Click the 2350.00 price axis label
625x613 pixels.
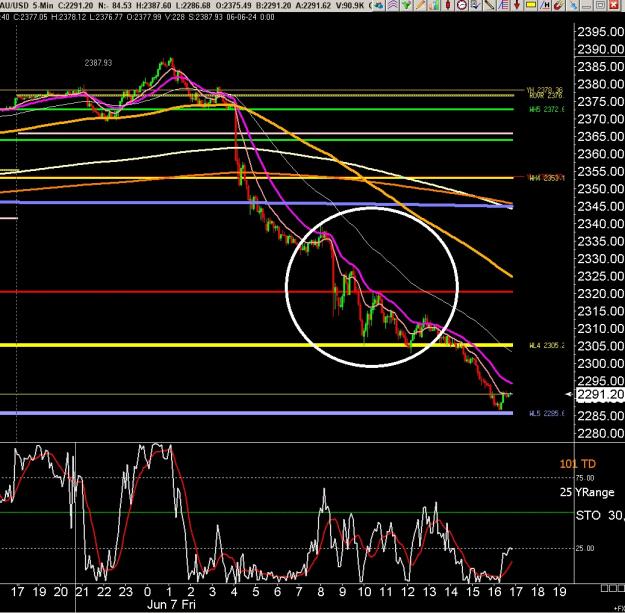pos(600,189)
